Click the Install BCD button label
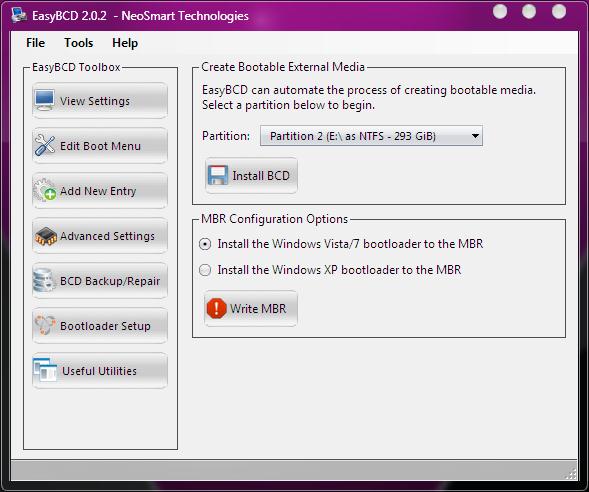589x492 pixels. coord(261,175)
